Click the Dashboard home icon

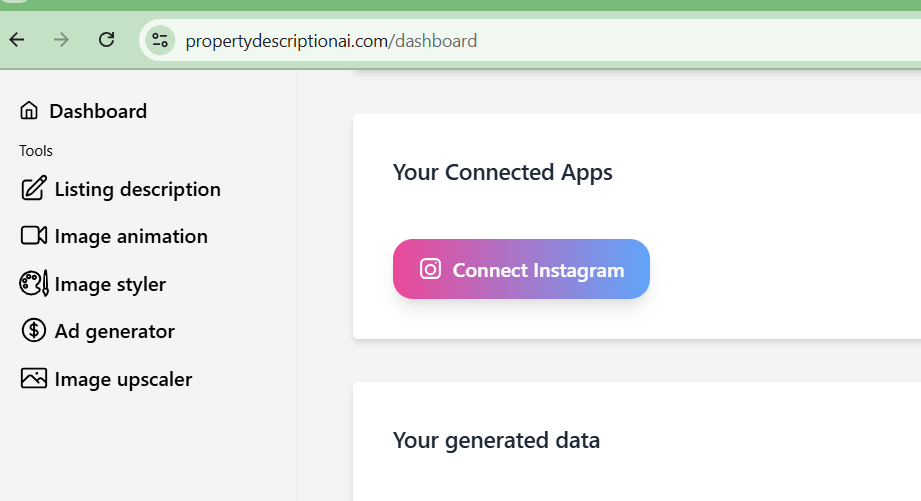pos(29,111)
